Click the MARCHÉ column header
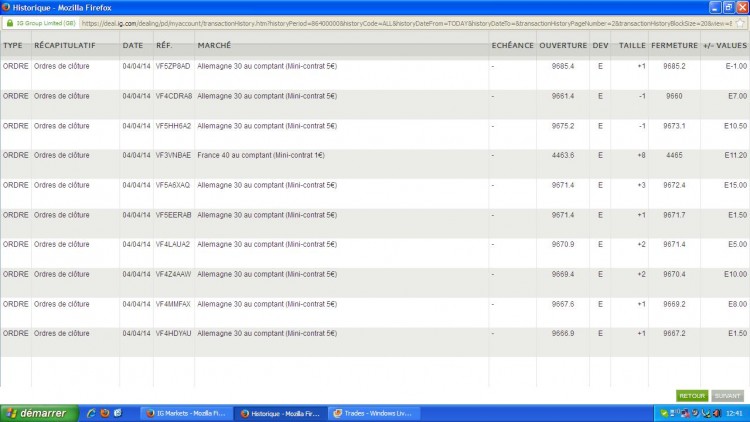 pyautogui.click(x=214, y=45)
